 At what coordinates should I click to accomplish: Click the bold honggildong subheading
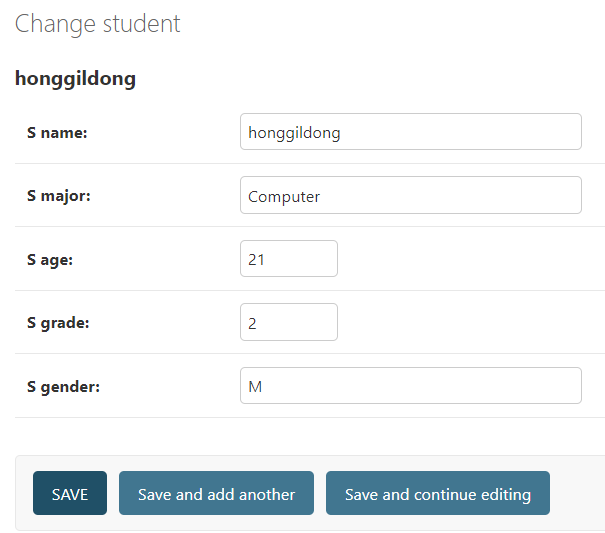(75, 79)
